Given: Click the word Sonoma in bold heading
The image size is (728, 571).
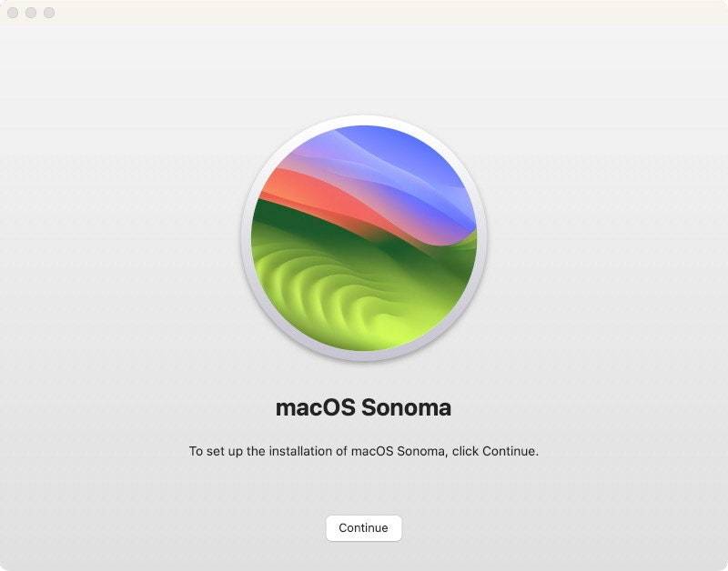Looking at the screenshot, I should point(406,407).
